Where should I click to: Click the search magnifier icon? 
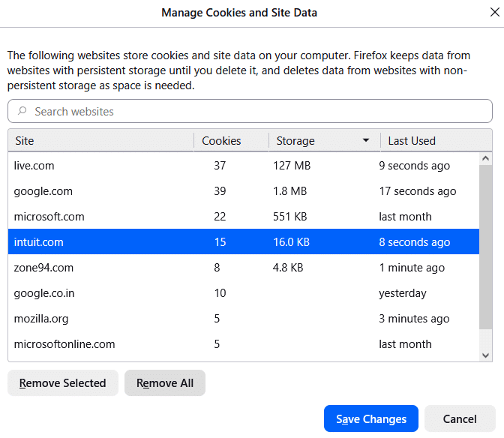pos(22,112)
